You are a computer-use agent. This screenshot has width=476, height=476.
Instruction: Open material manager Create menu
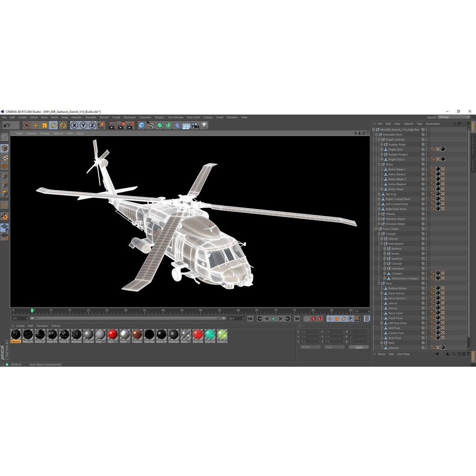pos(20,326)
